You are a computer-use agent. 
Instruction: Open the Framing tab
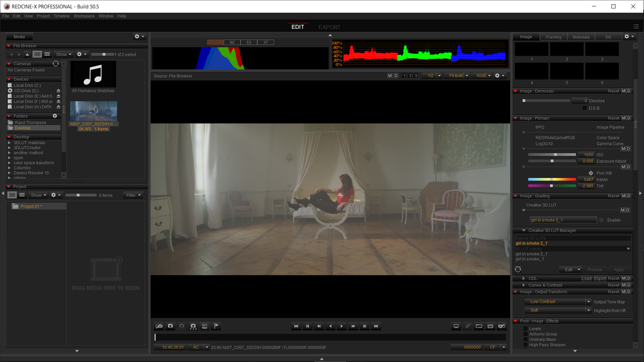(553, 37)
